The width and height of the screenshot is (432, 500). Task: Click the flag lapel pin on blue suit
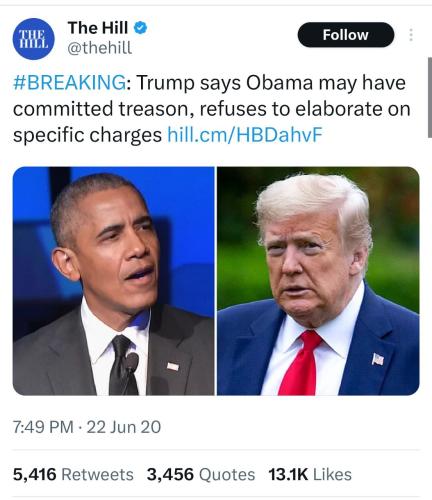click(378, 359)
